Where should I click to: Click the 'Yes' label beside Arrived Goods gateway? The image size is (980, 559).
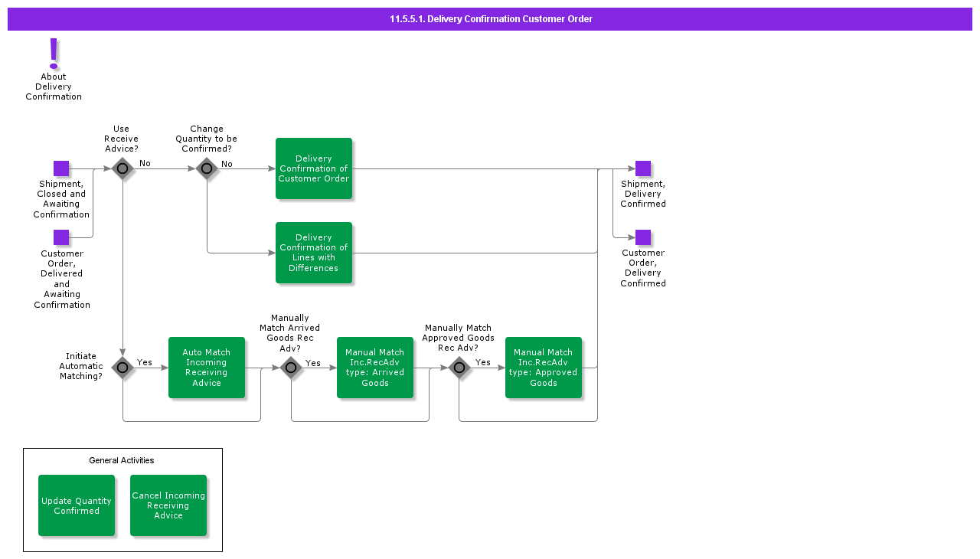tap(313, 363)
